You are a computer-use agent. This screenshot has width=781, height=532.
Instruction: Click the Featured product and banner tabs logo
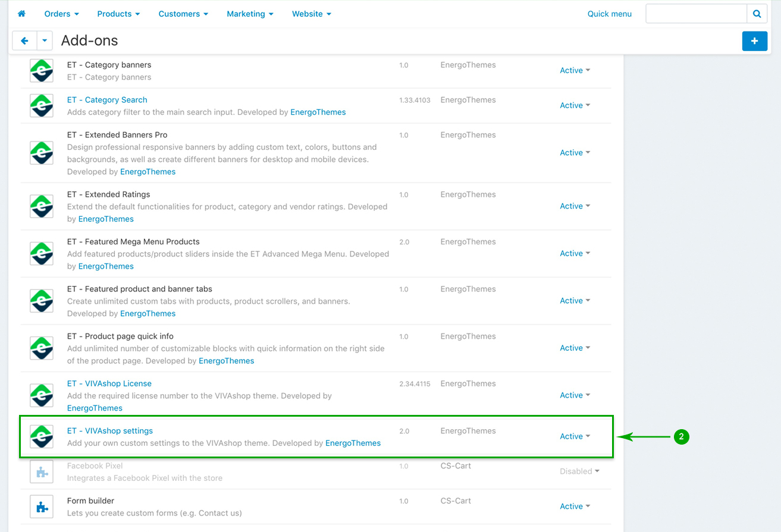pos(42,301)
